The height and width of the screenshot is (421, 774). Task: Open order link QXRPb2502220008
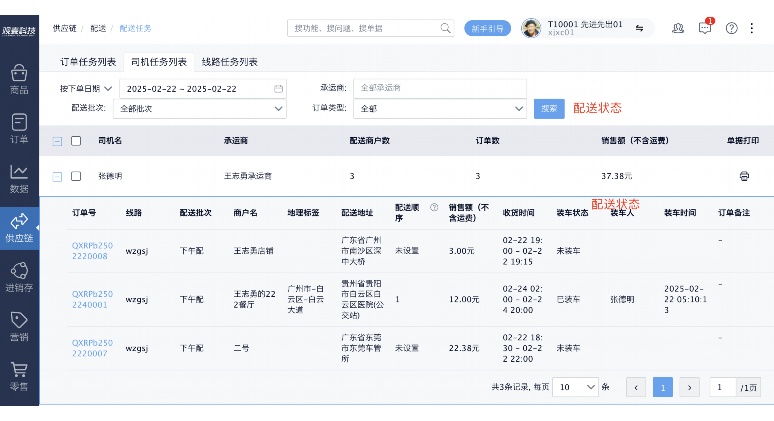(x=92, y=251)
